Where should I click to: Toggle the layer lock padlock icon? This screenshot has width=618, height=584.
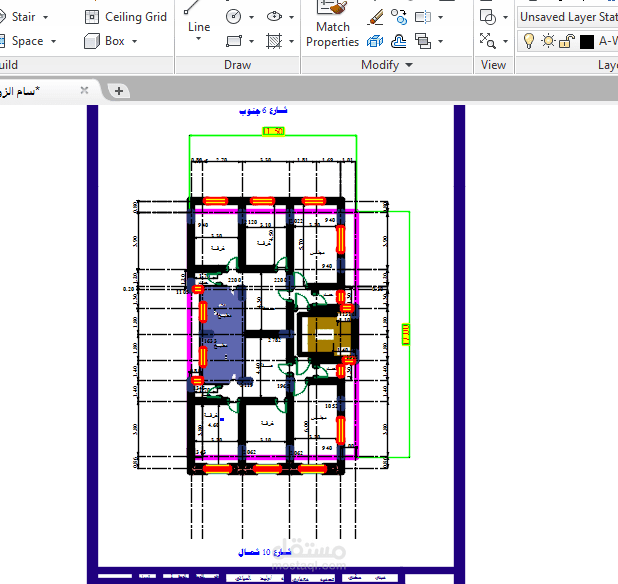[x=566, y=41]
